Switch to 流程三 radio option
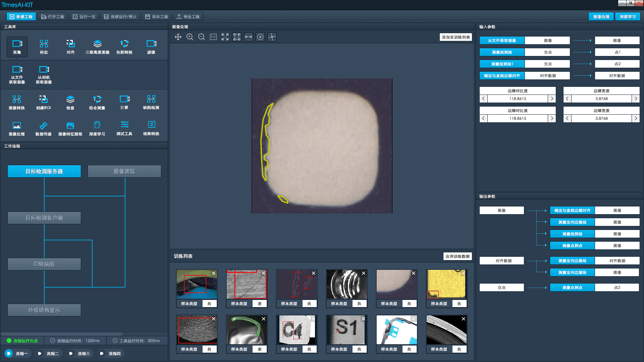This screenshot has width=644, height=362. point(71,353)
